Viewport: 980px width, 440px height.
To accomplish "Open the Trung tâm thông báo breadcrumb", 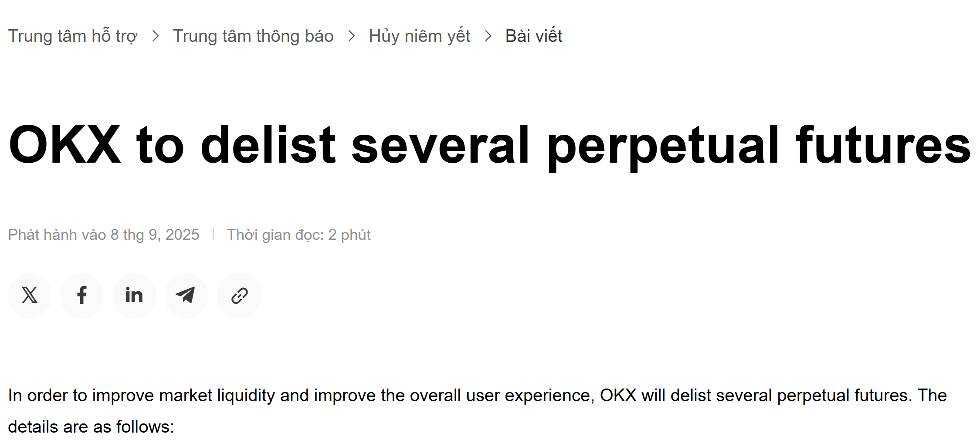I will point(253,36).
